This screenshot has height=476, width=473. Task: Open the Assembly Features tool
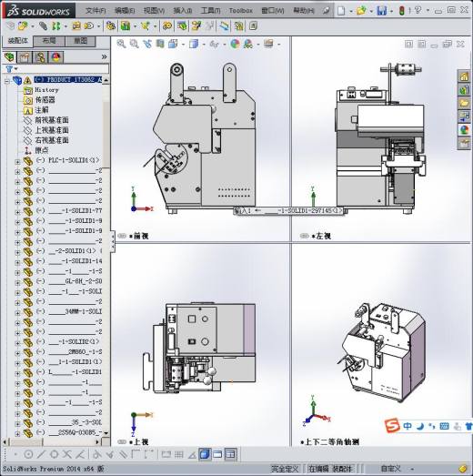pos(126,26)
